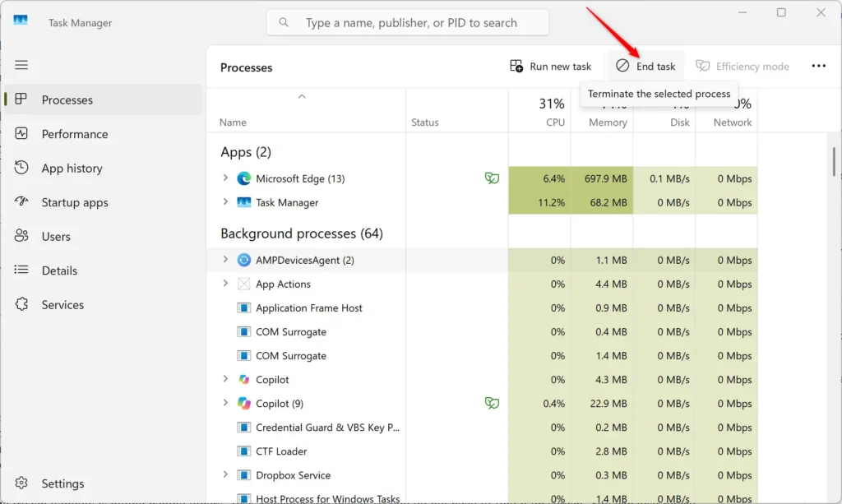Expand the first Copilot process group
842x504 pixels.
coord(225,379)
